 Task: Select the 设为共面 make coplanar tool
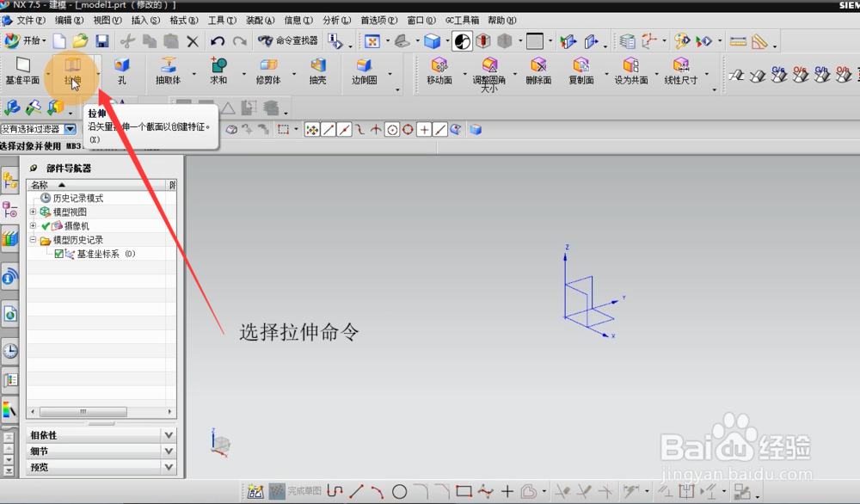tap(630, 71)
